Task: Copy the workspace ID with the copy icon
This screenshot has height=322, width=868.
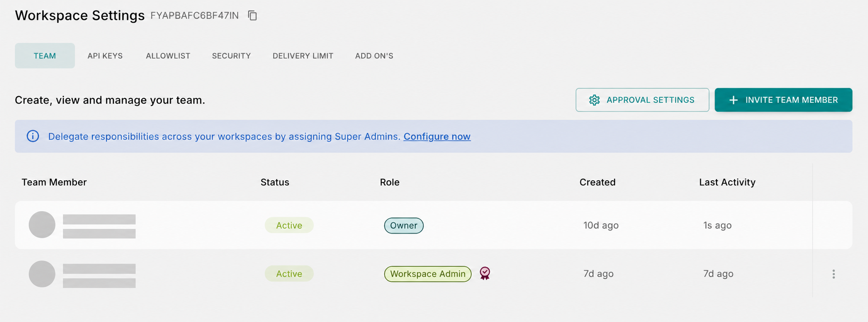Action: click(253, 16)
